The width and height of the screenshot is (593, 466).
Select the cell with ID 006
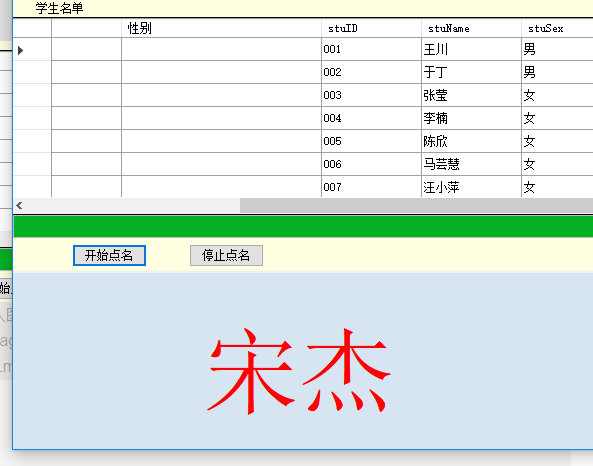coord(371,164)
